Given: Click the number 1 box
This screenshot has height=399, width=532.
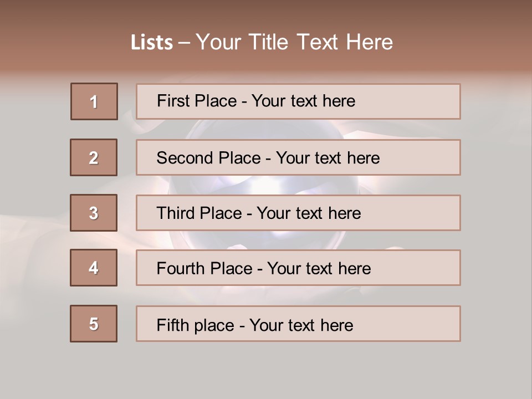Looking at the screenshot, I should point(94,101).
